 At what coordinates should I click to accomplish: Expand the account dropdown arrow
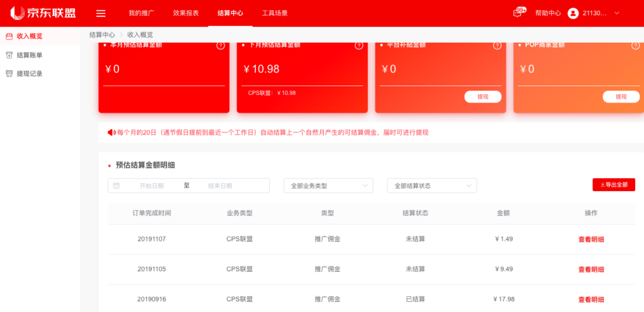coord(616,13)
